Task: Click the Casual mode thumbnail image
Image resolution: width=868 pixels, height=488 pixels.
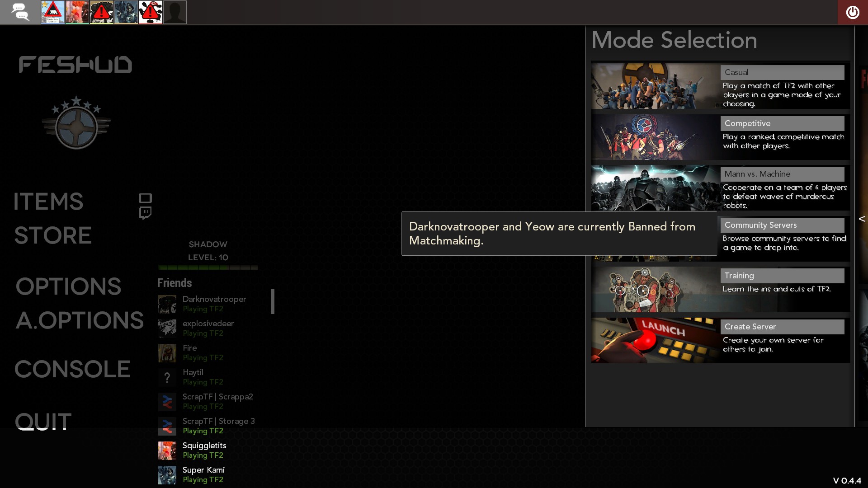Action: (x=656, y=86)
